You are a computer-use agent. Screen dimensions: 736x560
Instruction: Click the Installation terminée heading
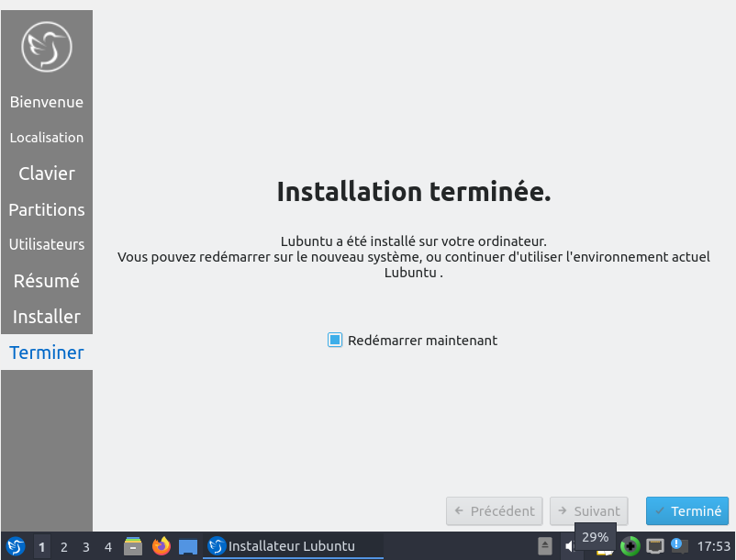(x=414, y=192)
